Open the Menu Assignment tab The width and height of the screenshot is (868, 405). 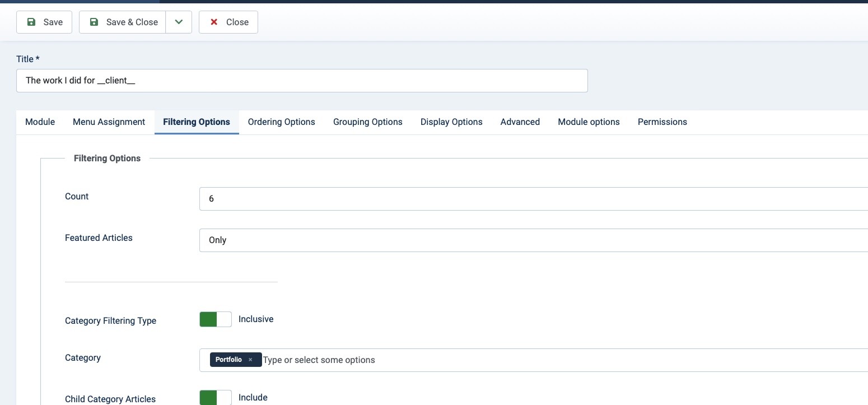click(x=109, y=122)
